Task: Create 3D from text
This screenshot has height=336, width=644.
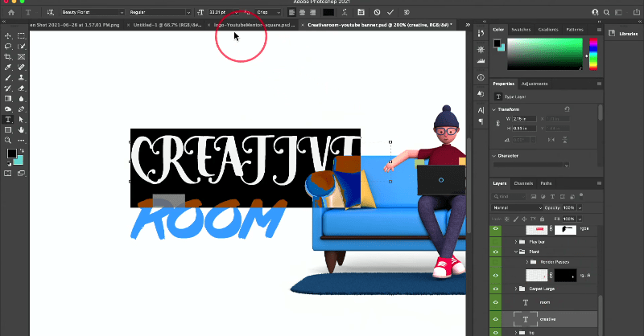Action: click(x=407, y=12)
